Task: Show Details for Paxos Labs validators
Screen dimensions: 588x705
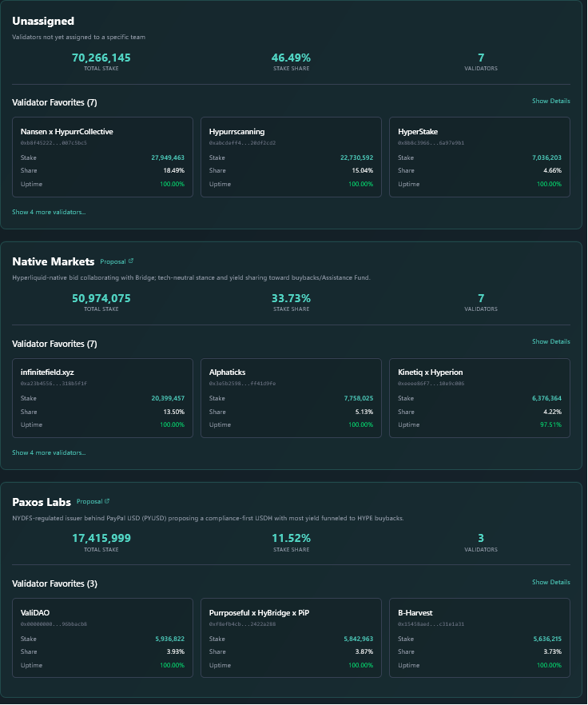Action: pyautogui.click(x=550, y=583)
